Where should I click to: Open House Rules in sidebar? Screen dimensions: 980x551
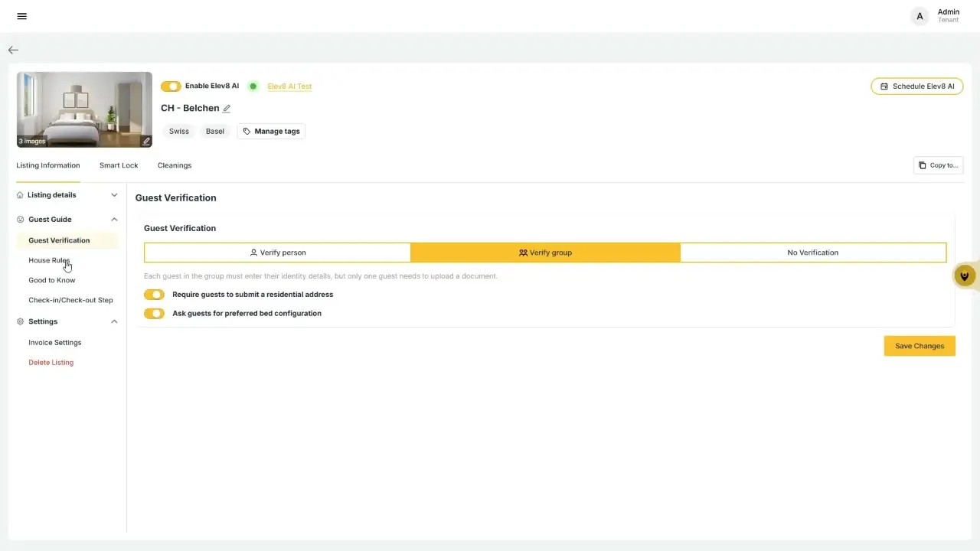pyautogui.click(x=49, y=260)
